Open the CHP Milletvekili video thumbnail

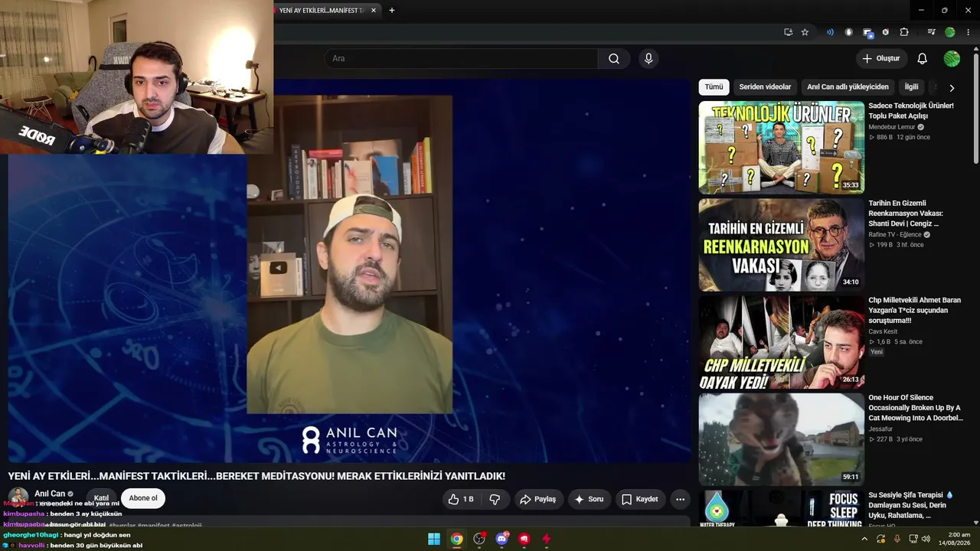[x=781, y=342]
